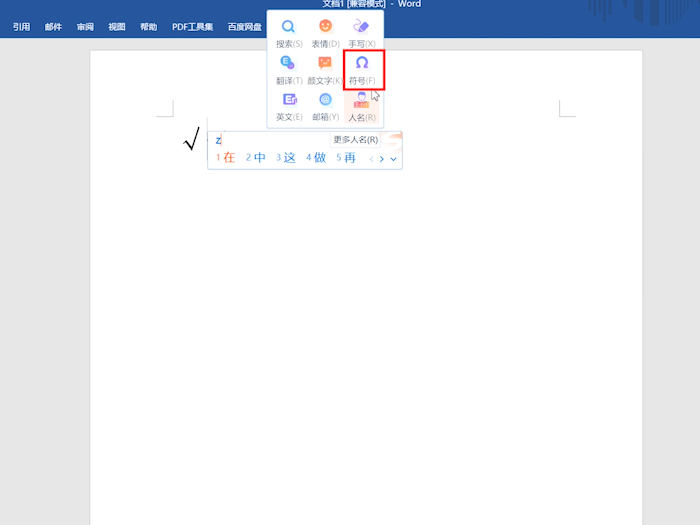Open the 人名(R) names tool
The width and height of the screenshot is (700, 525).
pyautogui.click(x=362, y=107)
